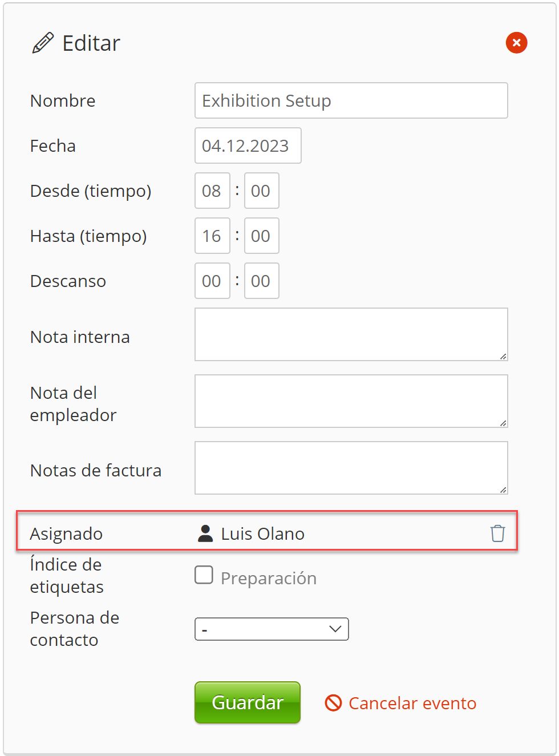Delete assigned person Luis Olano with trash icon
The width and height of the screenshot is (559, 756).
click(497, 533)
